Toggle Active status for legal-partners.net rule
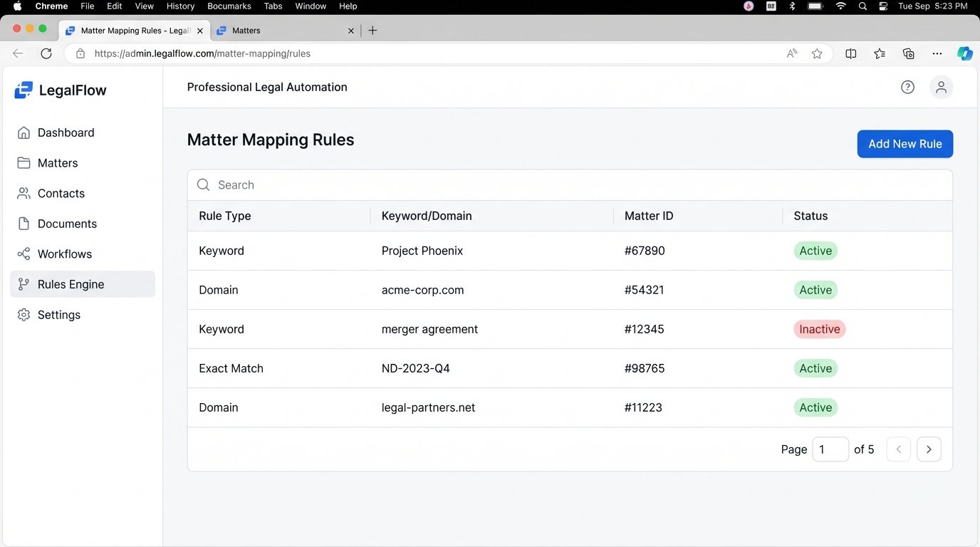 point(815,407)
